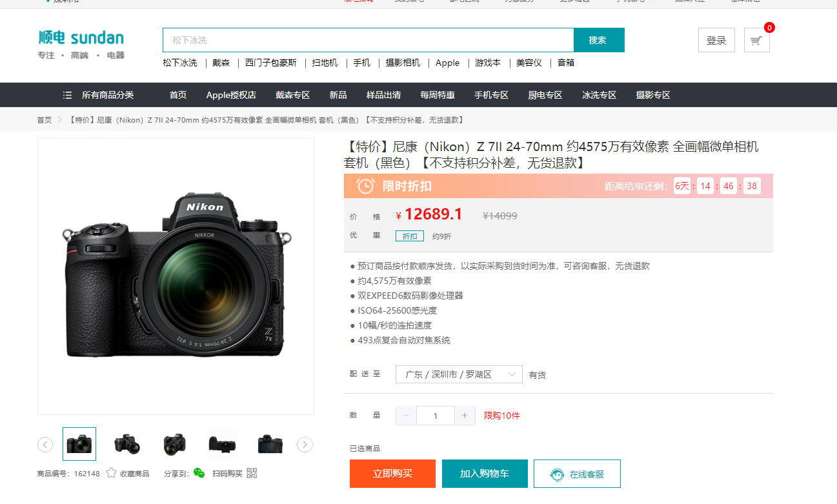Click the 扫码购买 text label
The width and height of the screenshot is (837, 504).
point(228,474)
